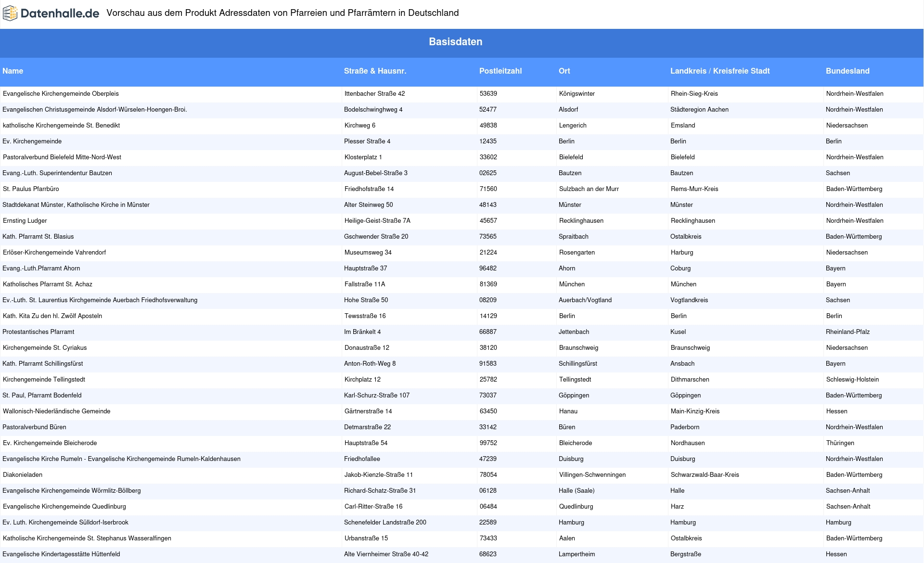Click Halle (Saale) town cell
The image size is (924, 563).
click(577, 491)
